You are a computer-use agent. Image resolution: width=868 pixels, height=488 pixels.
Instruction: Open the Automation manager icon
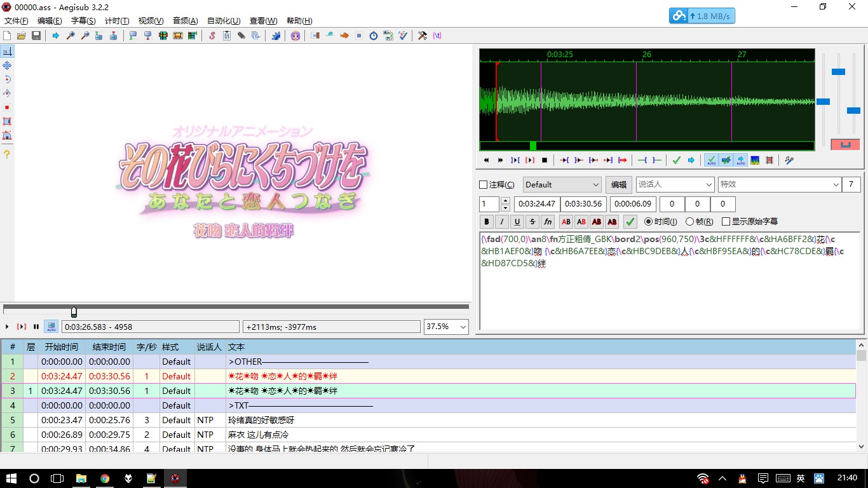pos(276,36)
